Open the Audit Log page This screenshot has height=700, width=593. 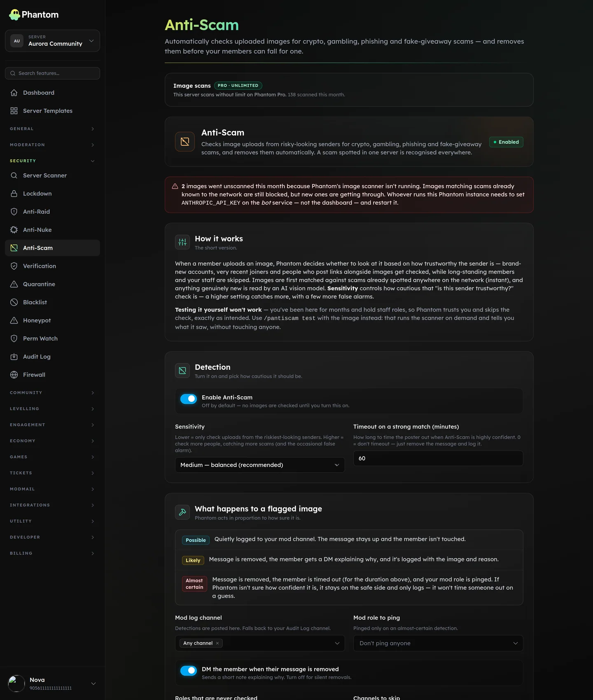pos(52,357)
